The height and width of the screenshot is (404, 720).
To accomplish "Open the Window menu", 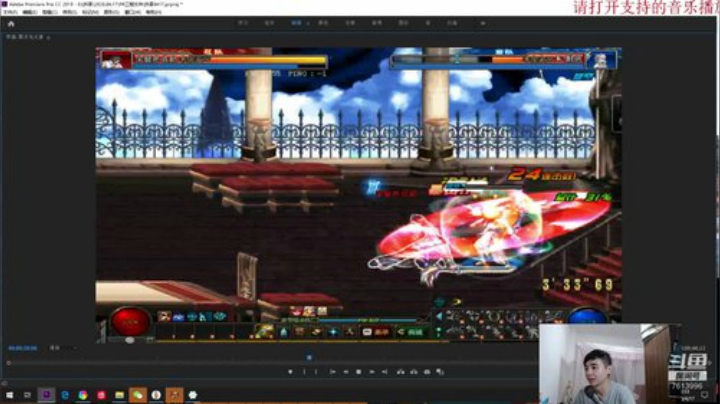I will [133, 12].
